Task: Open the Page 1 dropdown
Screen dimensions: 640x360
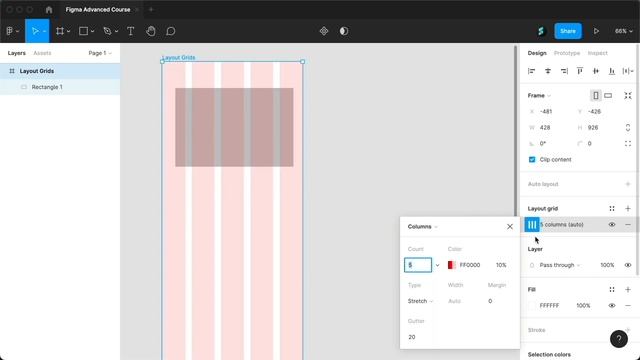Action: 100,53
